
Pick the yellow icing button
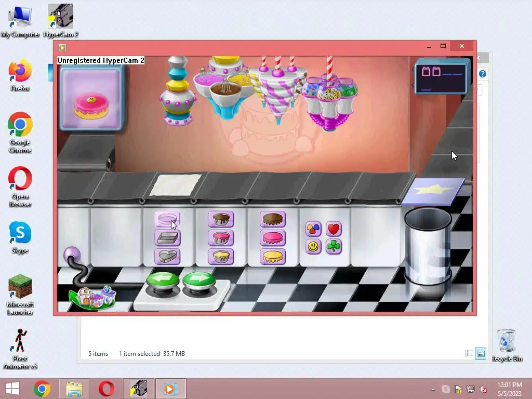pos(273,257)
